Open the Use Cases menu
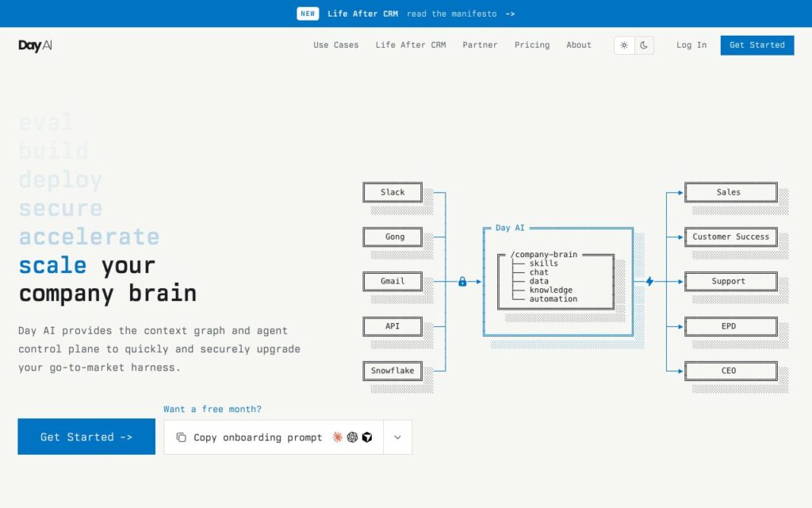812x508 pixels. (336, 45)
